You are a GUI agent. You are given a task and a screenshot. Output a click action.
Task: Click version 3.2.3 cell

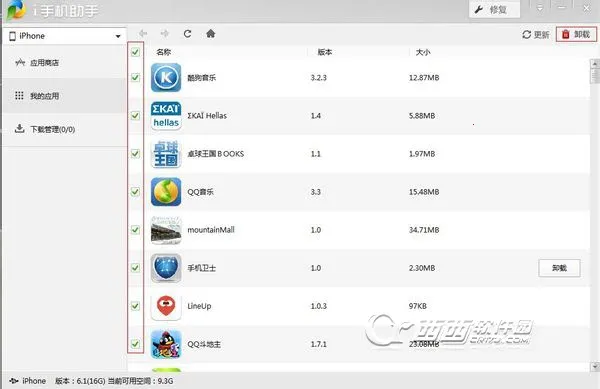(318, 78)
